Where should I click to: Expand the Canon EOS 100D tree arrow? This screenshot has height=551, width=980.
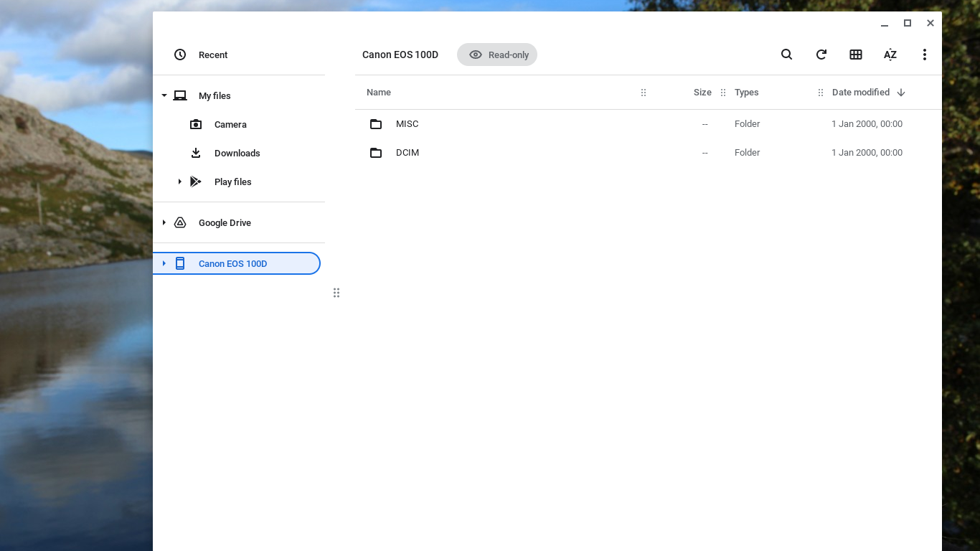[x=164, y=263]
